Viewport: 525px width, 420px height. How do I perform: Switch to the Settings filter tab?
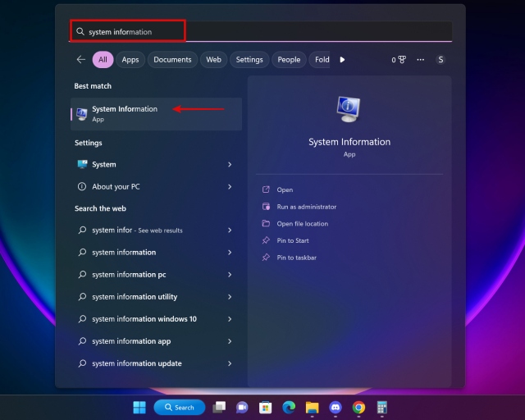pyautogui.click(x=249, y=60)
